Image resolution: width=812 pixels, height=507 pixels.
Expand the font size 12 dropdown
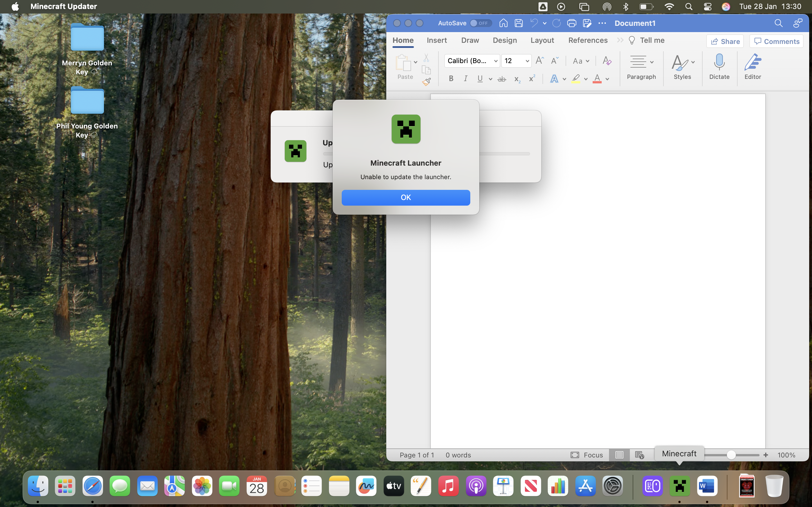(x=527, y=61)
